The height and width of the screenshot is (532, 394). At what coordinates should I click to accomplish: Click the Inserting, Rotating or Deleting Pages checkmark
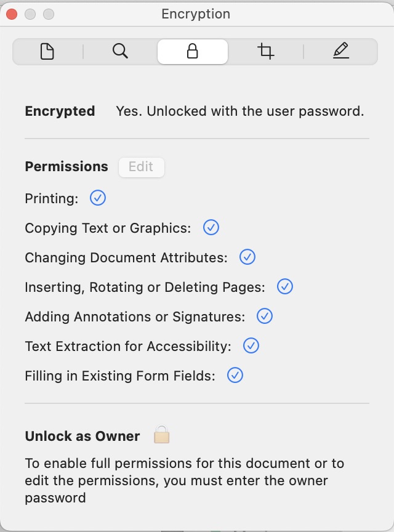tap(284, 286)
